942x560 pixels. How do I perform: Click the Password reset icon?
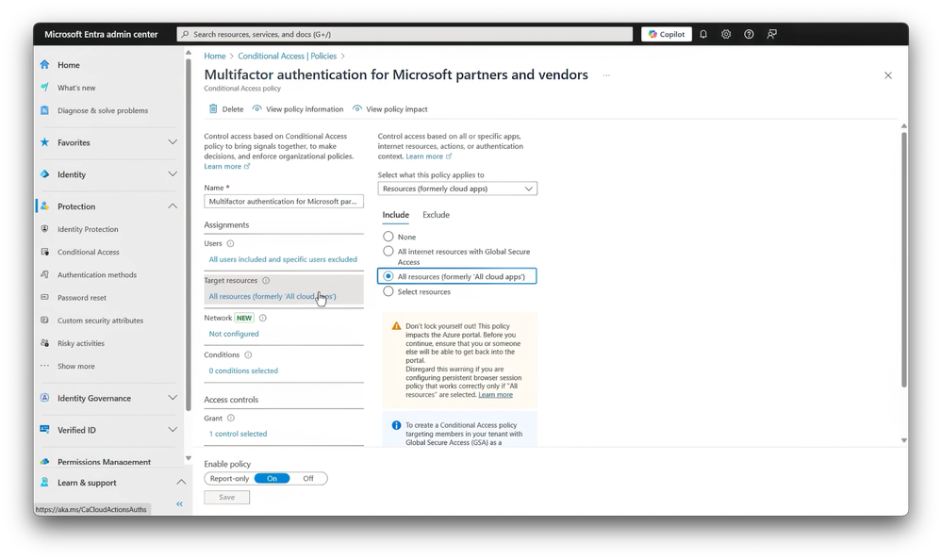pyautogui.click(x=44, y=297)
